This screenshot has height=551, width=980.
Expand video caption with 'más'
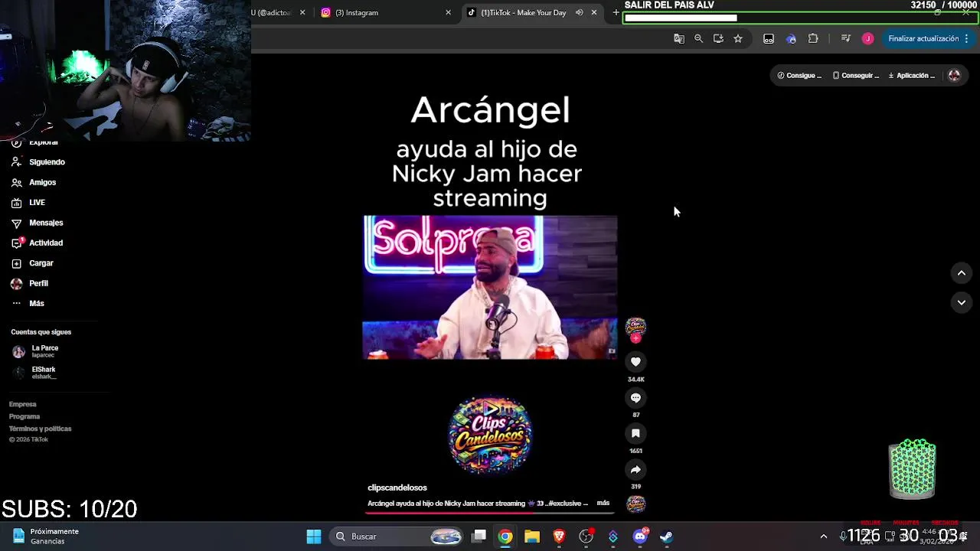coord(603,503)
